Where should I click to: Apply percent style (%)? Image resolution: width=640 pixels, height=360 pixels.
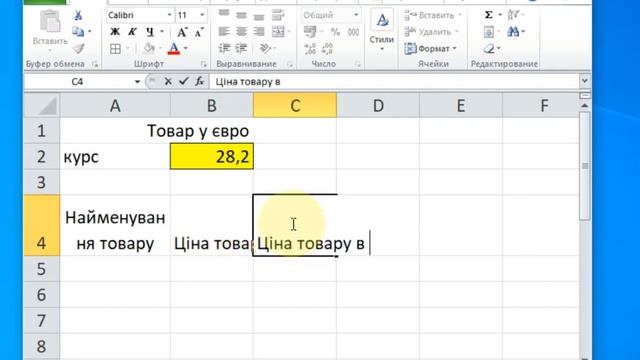(336, 32)
